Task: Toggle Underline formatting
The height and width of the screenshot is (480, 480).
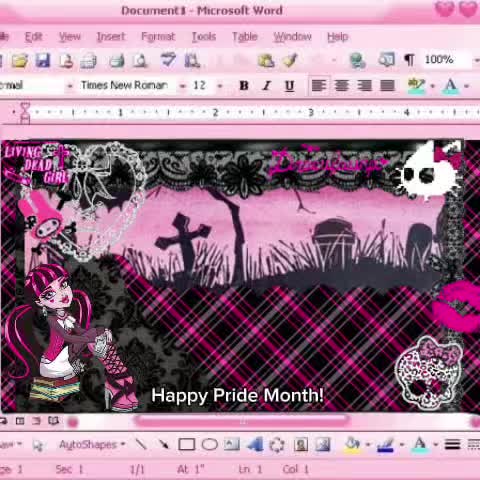Action: [289, 86]
